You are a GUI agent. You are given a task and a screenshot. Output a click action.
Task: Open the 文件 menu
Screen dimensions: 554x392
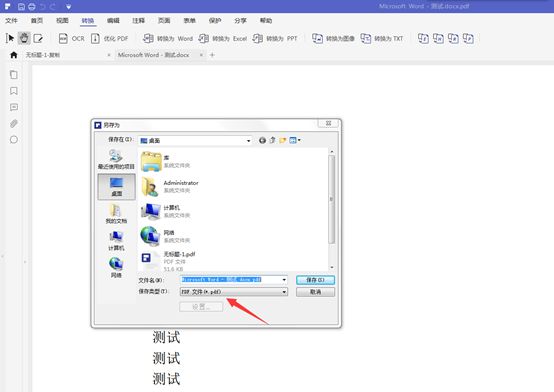[11, 21]
